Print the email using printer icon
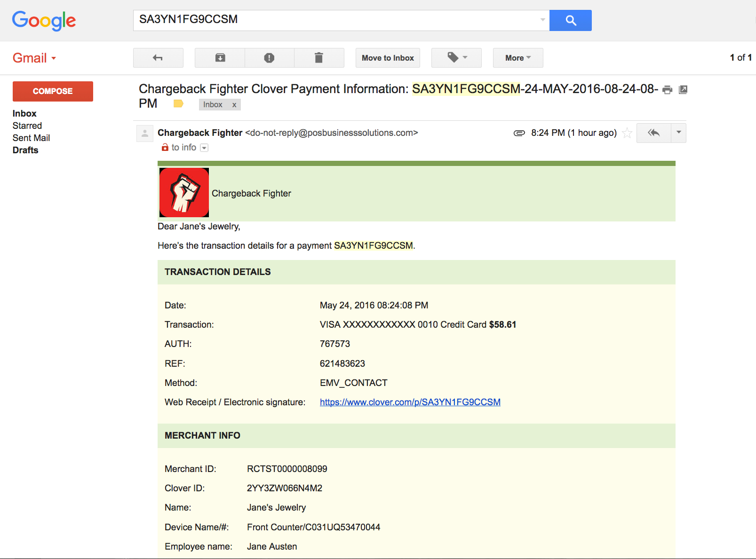 [x=667, y=89]
